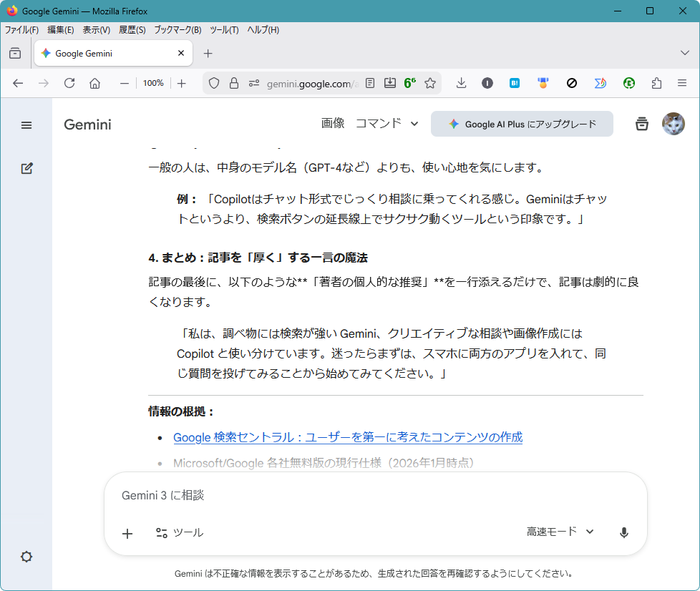Zoom out with the minus button

tap(125, 83)
